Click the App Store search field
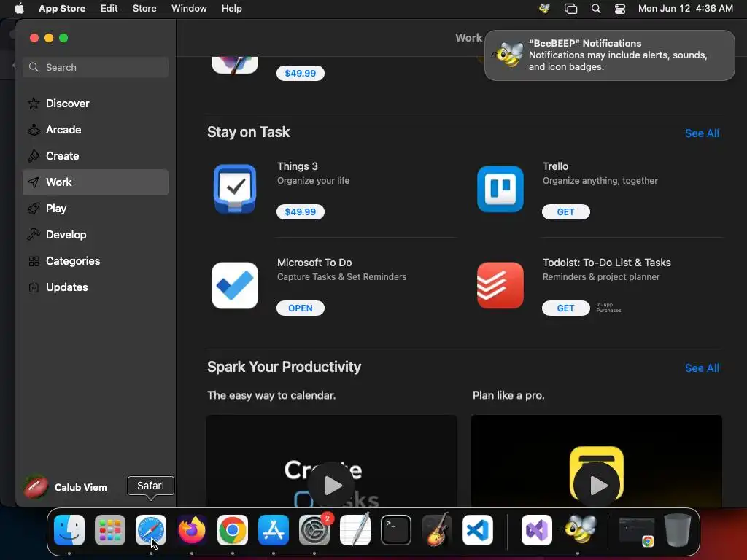 (96, 67)
